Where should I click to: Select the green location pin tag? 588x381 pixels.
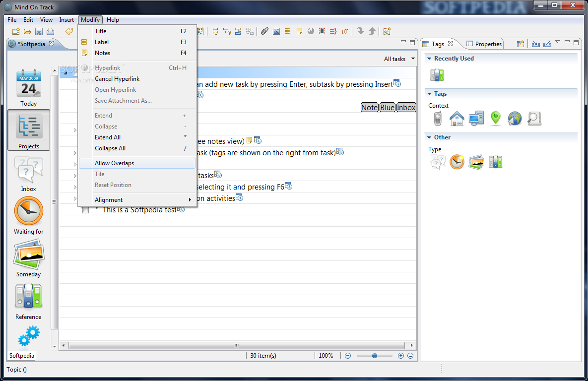496,119
